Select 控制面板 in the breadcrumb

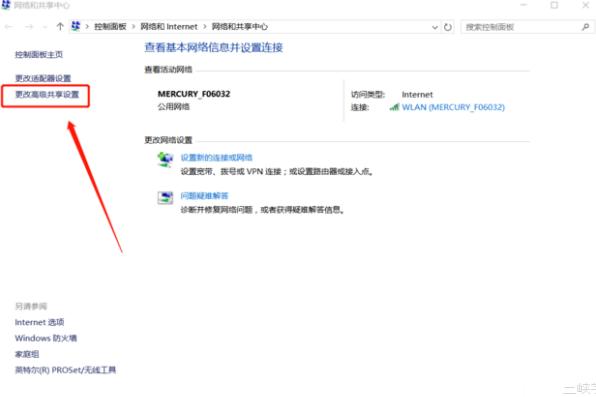[110, 27]
